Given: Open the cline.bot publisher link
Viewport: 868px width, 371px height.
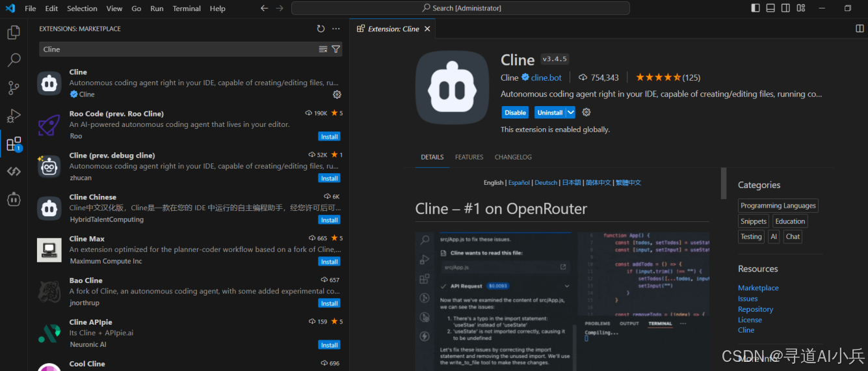Looking at the screenshot, I should [x=546, y=77].
